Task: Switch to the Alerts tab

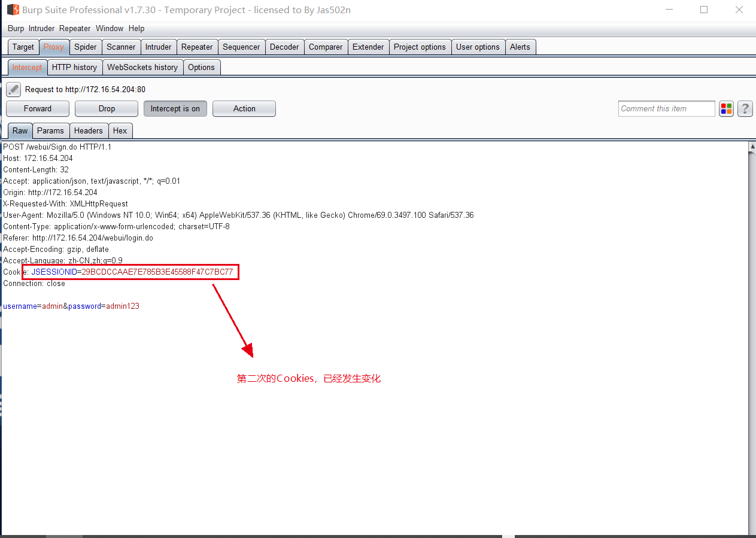Action: click(520, 47)
